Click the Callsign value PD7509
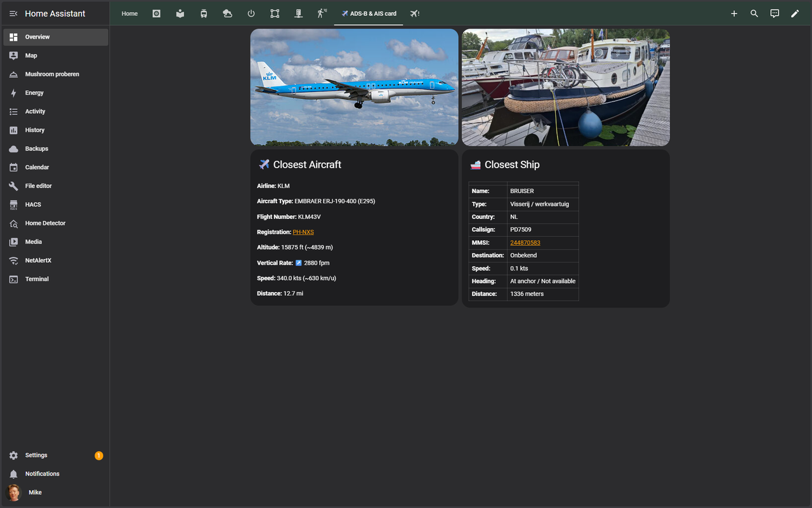This screenshot has height=508, width=812. pos(542,230)
